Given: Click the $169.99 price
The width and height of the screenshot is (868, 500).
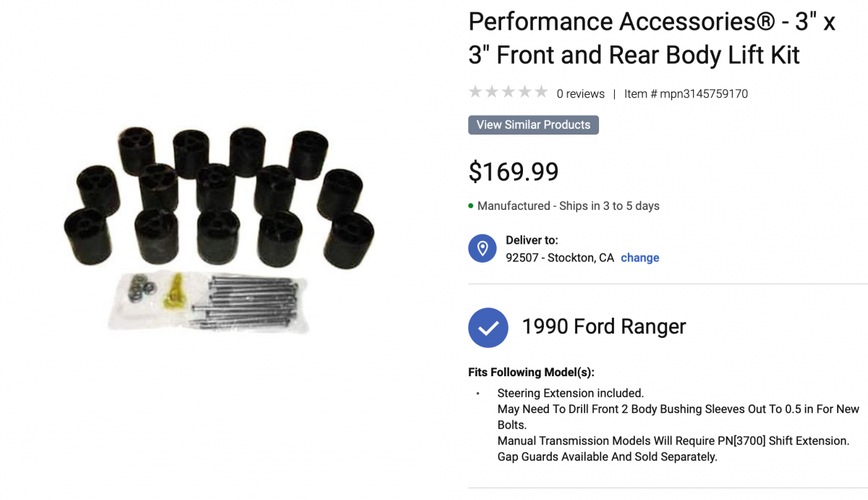Looking at the screenshot, I should click(514, 172).
